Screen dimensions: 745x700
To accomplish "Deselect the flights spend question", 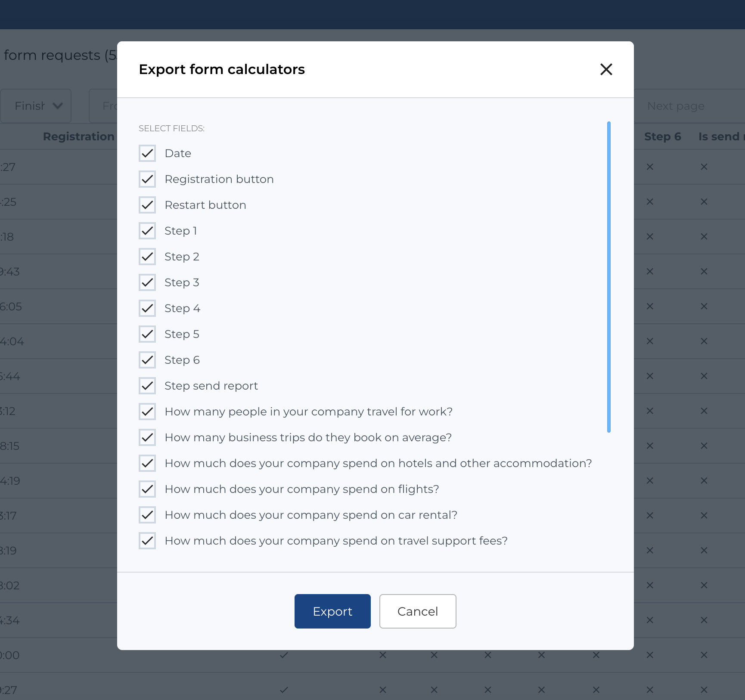I will [x=147, y=489].
